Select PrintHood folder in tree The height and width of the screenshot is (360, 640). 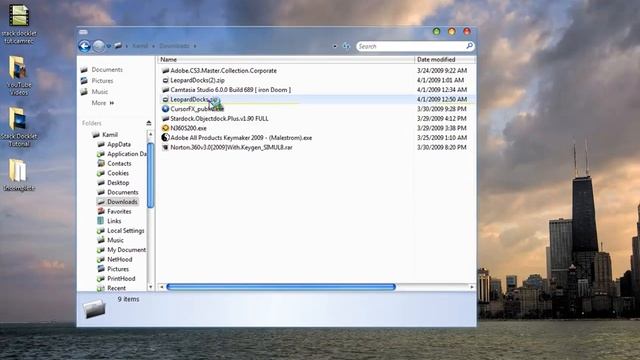coord(121,279)
